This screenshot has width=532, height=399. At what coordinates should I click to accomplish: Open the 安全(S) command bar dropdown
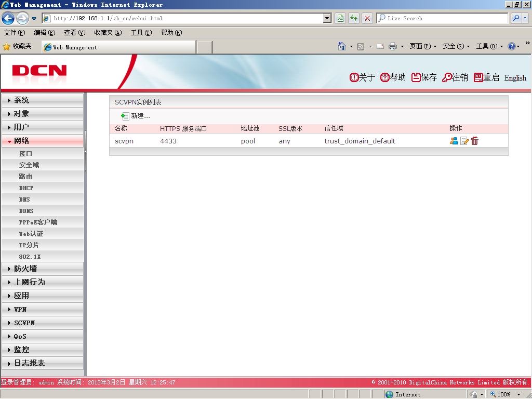456,46
